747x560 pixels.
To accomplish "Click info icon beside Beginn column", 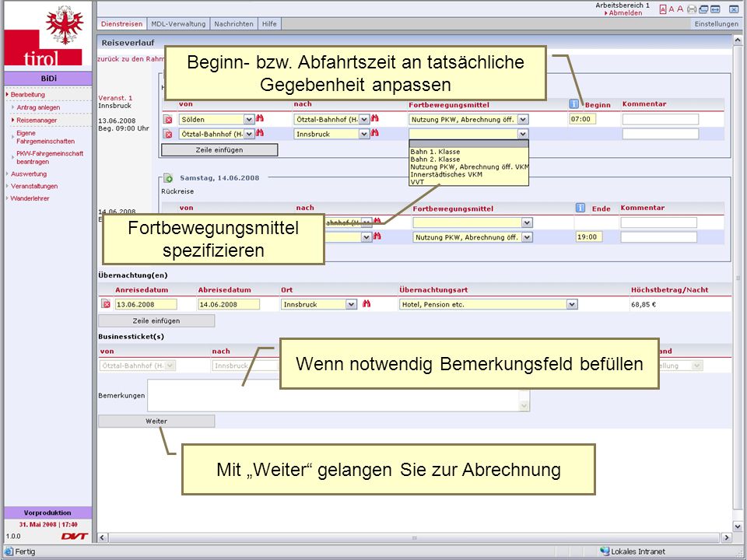I will [574, 103].
